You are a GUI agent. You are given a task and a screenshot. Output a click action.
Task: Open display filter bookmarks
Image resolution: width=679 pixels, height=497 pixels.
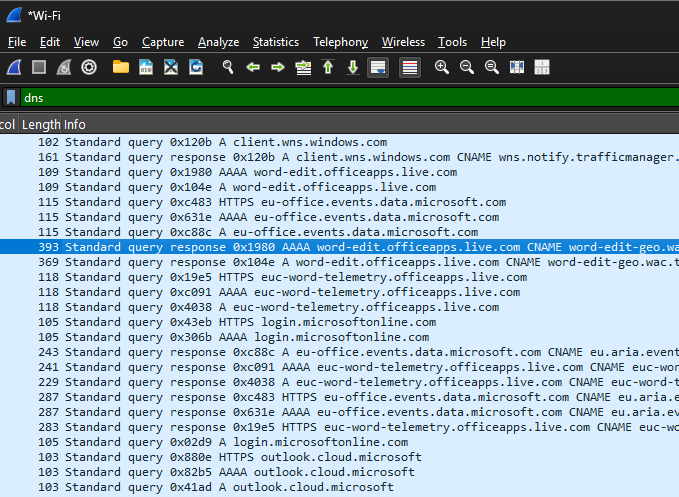11,97
